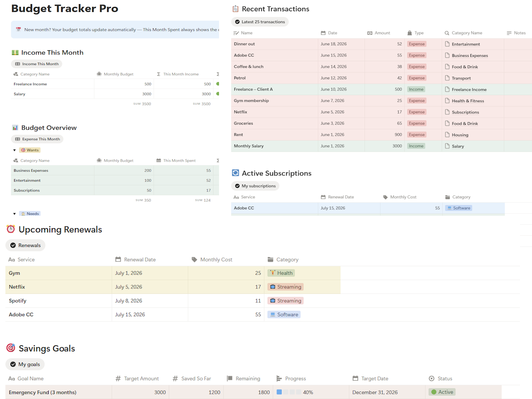Open Emergency Fund (3 months) goal
The width and height of the screenshot is (532, 399).
[x=42, y=392]
